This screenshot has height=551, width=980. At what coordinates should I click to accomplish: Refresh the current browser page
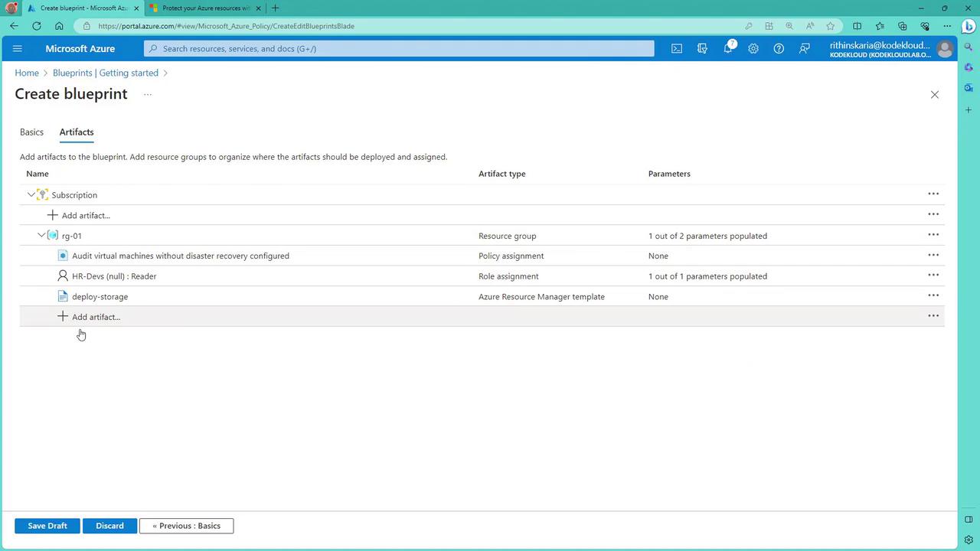[x=37, y=26]
